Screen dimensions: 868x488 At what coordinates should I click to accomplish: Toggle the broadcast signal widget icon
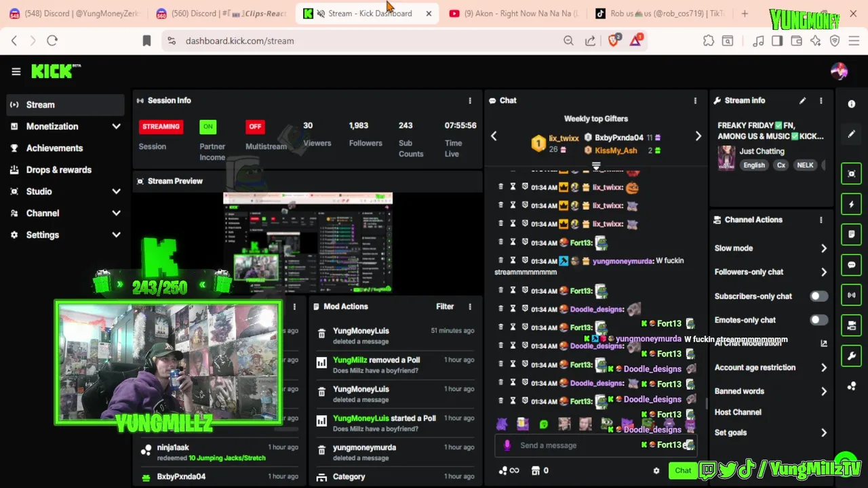pyautogui.click(x=852, y=295)
